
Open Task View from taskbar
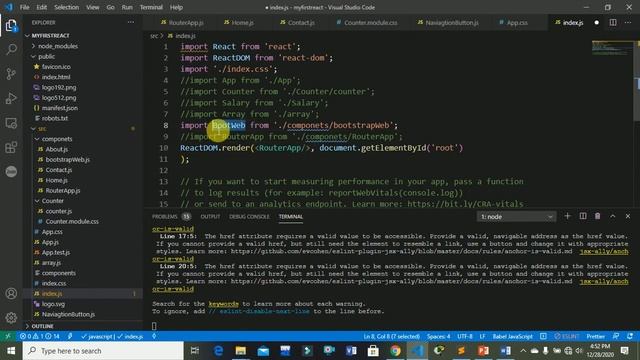(x=195, y=351)
